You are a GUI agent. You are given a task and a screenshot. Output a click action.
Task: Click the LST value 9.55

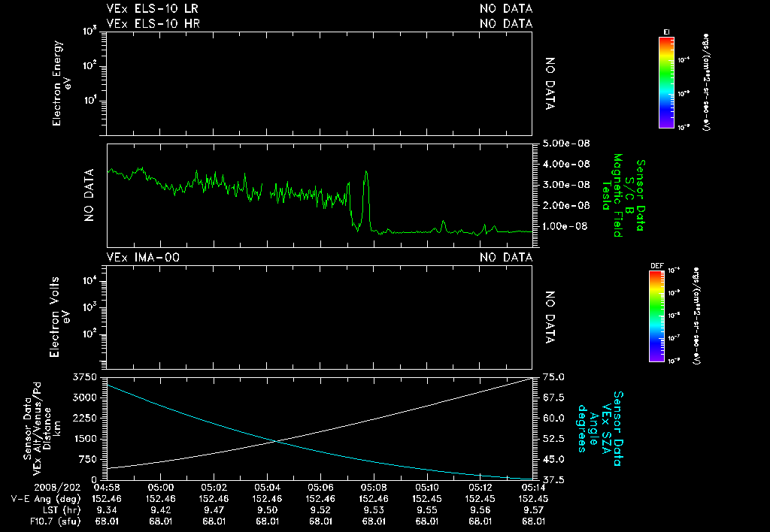tap(427, 510)
